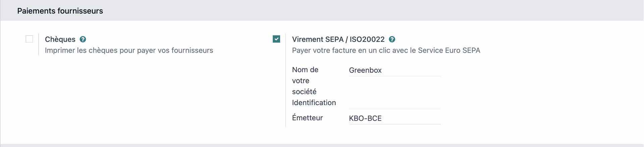Toggle the teal checked box for SEPA payments

pyautogui.click(x=276, y=39)
